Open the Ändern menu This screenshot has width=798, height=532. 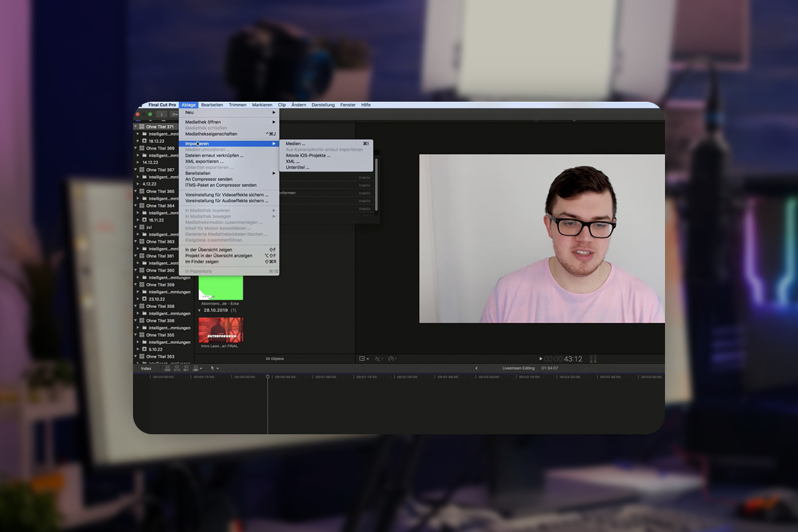(299, 105)
